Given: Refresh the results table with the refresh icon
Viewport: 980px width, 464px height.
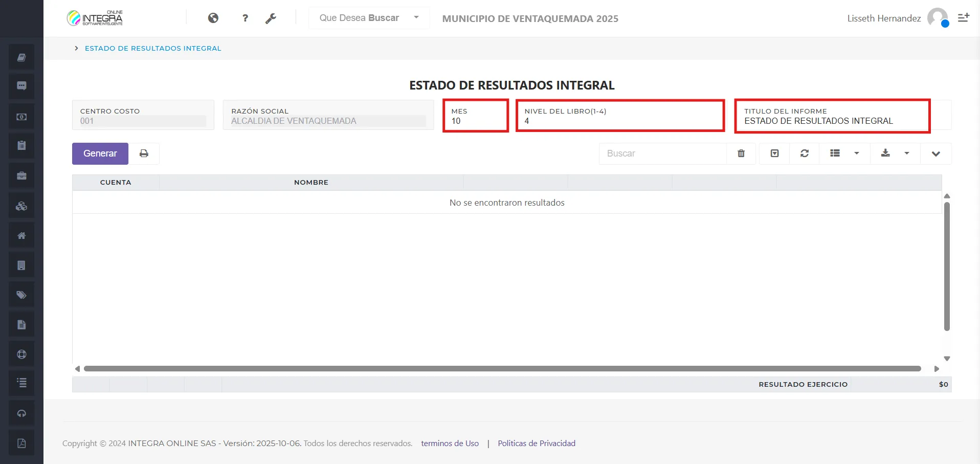Looking at the screenshot, I should point(804,153).
